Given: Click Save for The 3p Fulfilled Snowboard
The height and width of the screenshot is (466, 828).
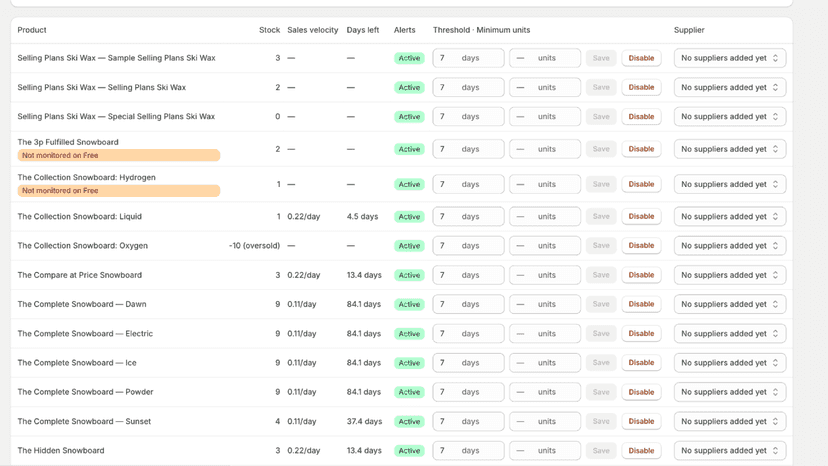Looking at the screenshot, I should pyautogui.click(x=601, y=149).
